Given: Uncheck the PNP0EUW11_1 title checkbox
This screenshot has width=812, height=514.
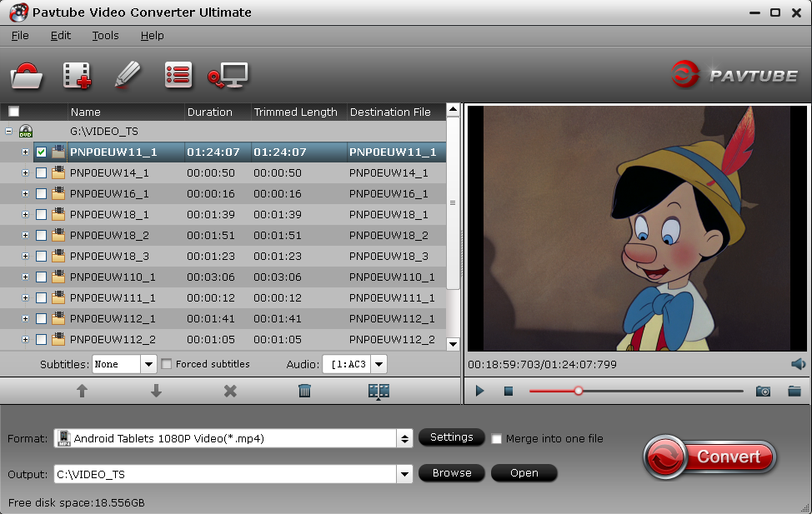Looking at the screenshot, I should (x=41, y=152).
